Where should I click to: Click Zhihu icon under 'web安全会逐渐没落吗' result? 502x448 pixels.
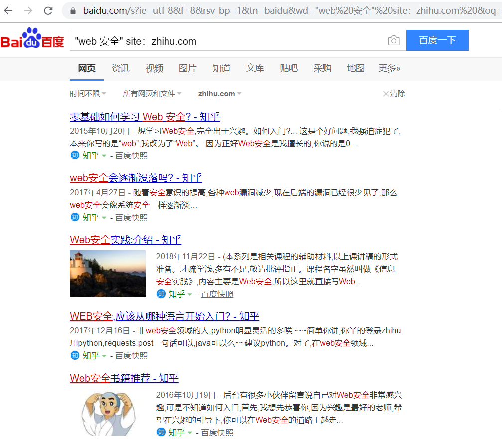point(75,217)
